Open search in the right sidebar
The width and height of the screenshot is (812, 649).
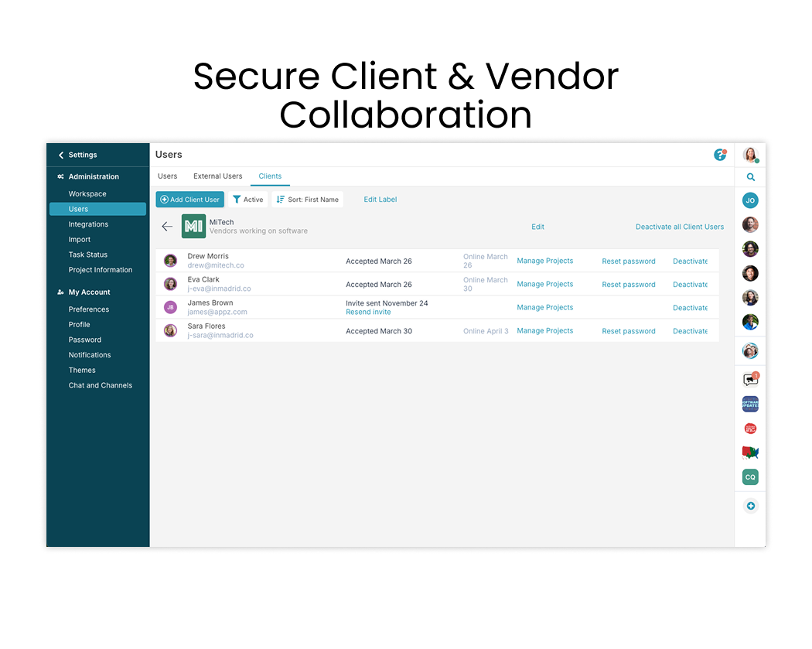[x=749, y=175]
